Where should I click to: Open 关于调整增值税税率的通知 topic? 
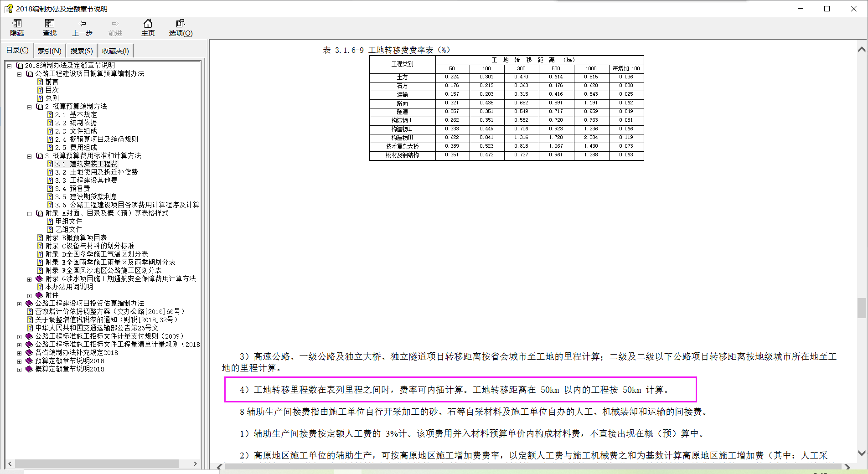[107, 320]
